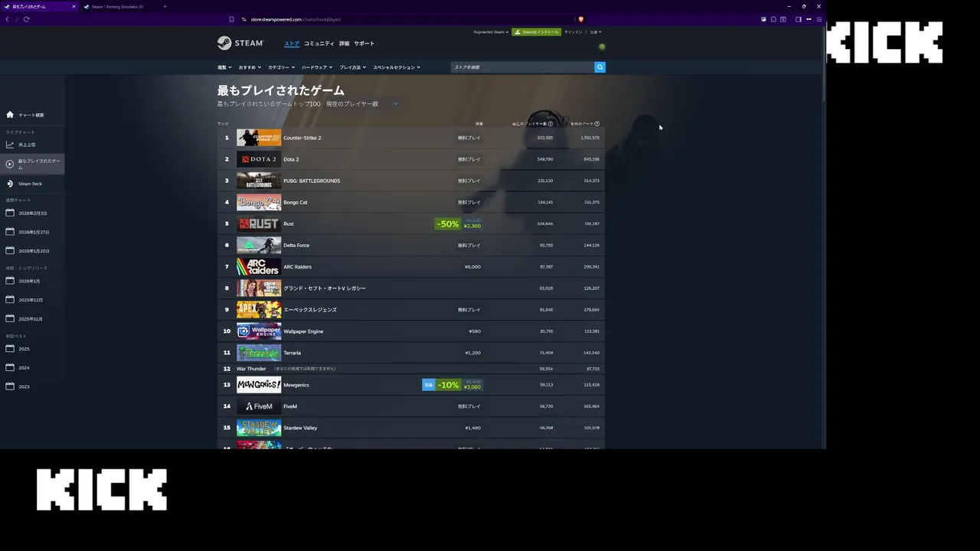Click the store search magnifier button

(x=599, y=67)
